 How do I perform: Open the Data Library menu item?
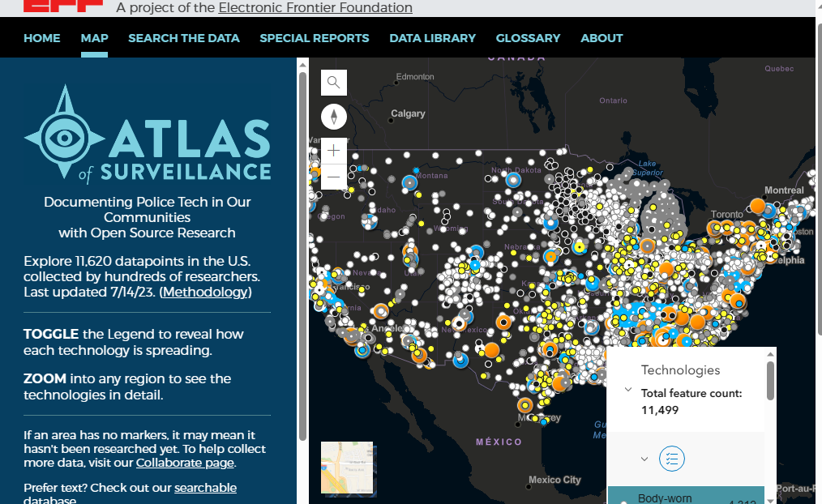[x=432, y=38]
